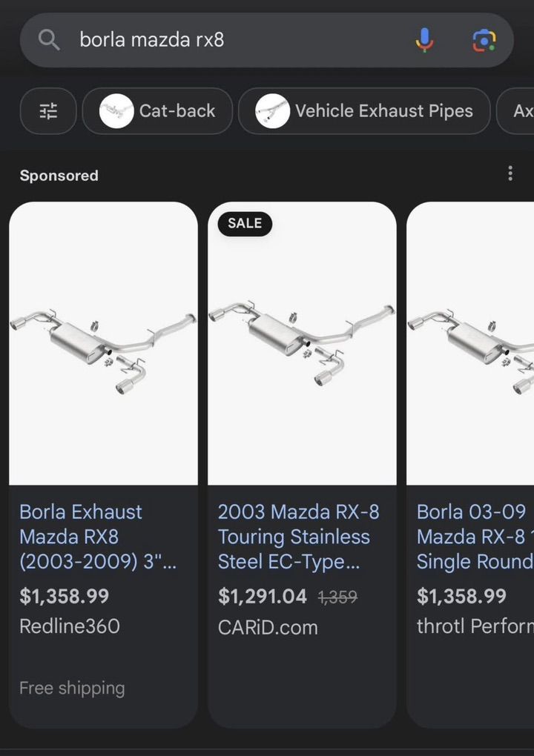Open the search filters settings icon

pyautogui.click(x=48, y=111)
